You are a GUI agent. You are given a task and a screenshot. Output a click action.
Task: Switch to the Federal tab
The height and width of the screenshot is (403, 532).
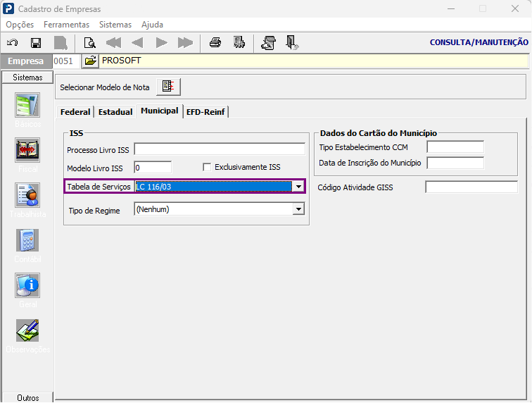75,112
